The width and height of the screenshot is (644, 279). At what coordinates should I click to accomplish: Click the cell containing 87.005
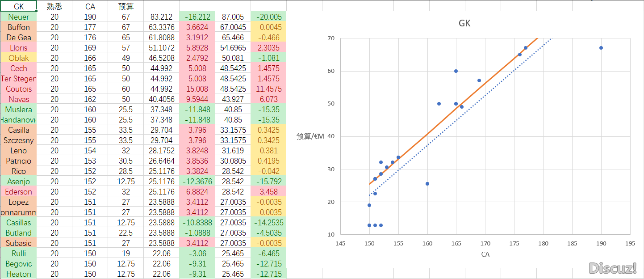click(x=233, y=17)
